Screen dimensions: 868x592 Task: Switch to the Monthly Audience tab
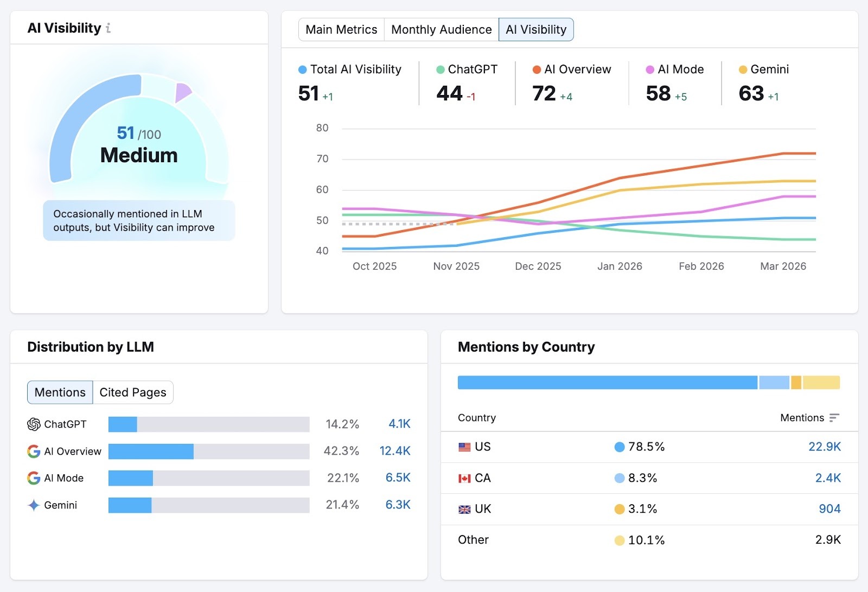(x=441, y=29)
